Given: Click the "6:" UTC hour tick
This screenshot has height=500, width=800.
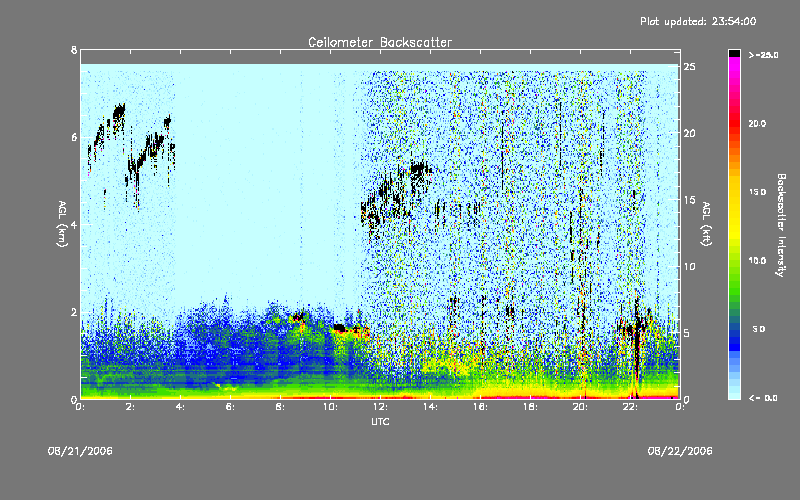Looking at the screenshot, I should [x=230, y=407].
